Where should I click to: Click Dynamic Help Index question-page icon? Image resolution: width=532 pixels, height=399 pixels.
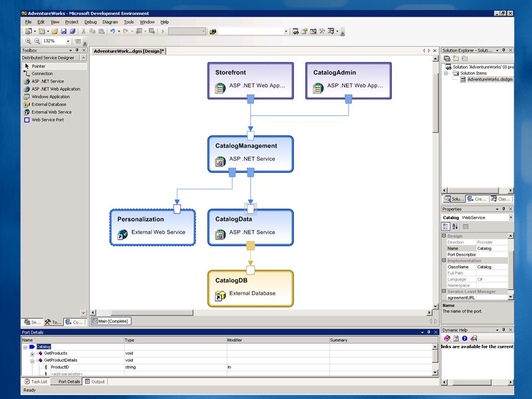[456, 338]
